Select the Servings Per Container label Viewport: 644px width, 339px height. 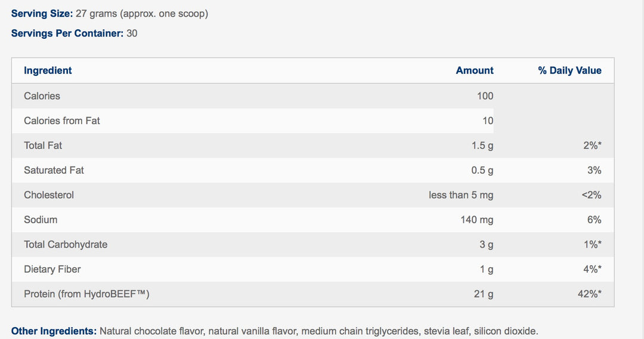[x=67, y=33]
